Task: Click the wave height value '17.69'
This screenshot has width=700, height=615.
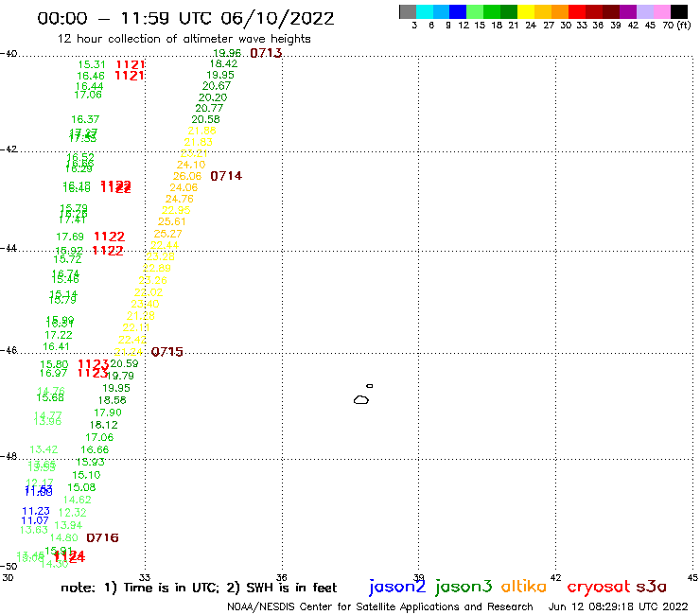Action: coord(70,237)
